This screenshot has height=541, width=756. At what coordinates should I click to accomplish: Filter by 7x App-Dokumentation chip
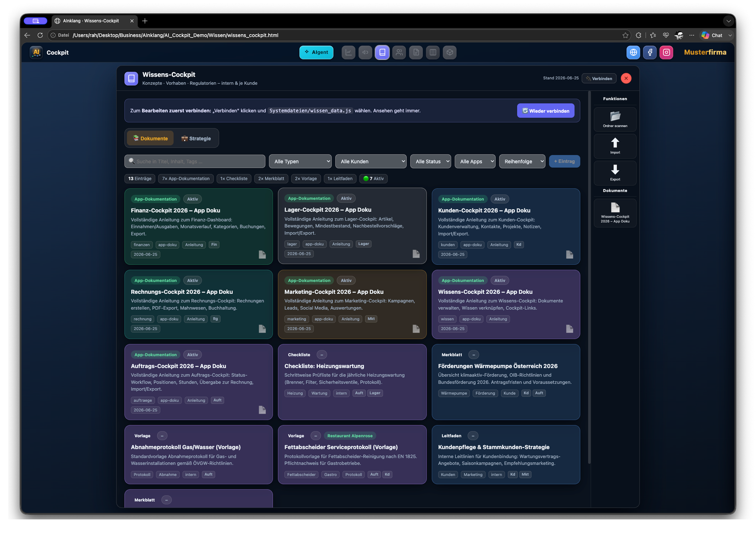click(186, 179)
